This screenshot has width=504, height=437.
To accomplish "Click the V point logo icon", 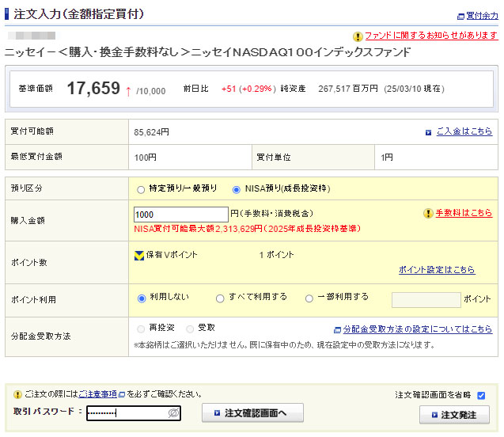I will click(139, 255).
